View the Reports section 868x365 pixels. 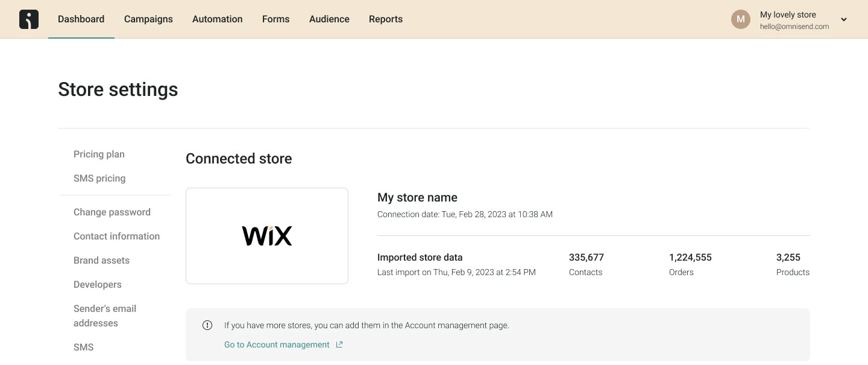tap(385, 19)
